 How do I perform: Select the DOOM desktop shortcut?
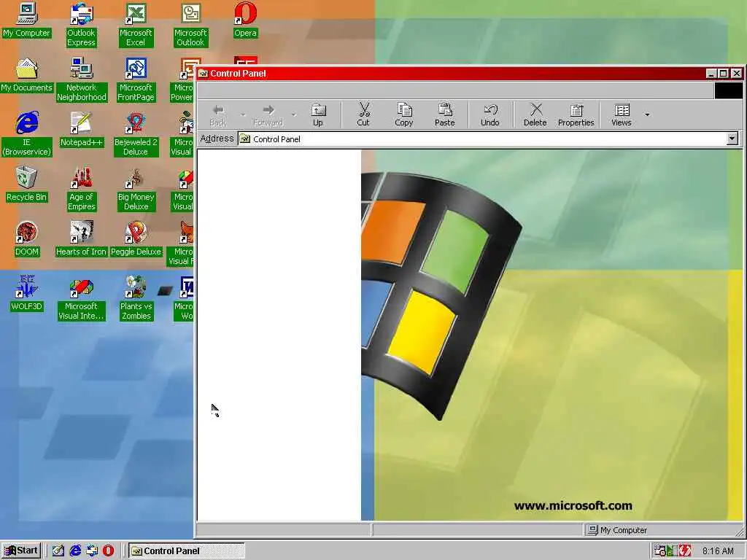tap(27, 239)
